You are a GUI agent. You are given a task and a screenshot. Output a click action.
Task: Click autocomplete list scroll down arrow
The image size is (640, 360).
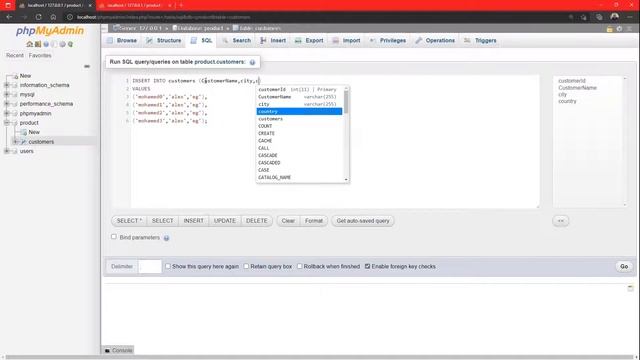point(346,180)
